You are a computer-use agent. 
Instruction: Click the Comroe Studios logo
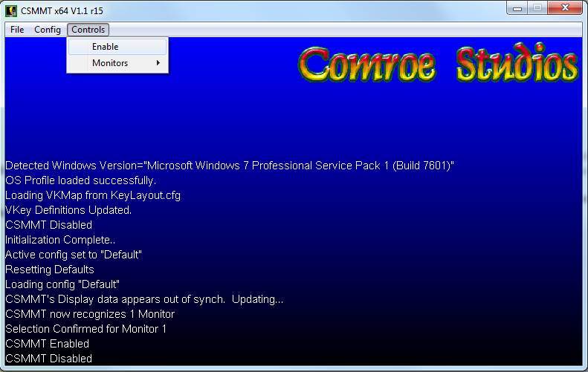click(439, 65)
